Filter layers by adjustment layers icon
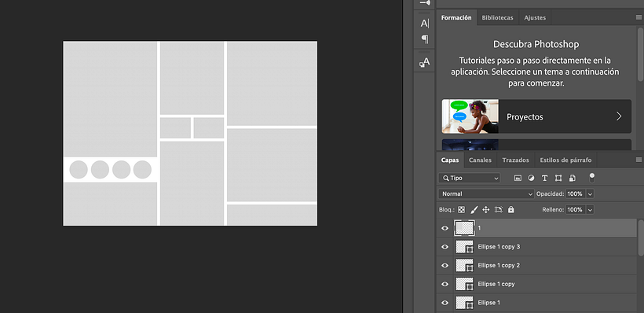 (531, 178)
